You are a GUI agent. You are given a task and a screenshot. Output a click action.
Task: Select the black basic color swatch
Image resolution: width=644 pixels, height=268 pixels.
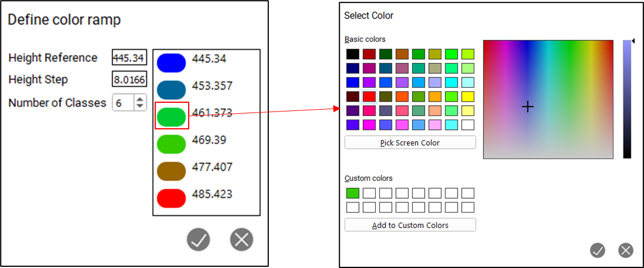pyautogui.click(x=352, y=54)
